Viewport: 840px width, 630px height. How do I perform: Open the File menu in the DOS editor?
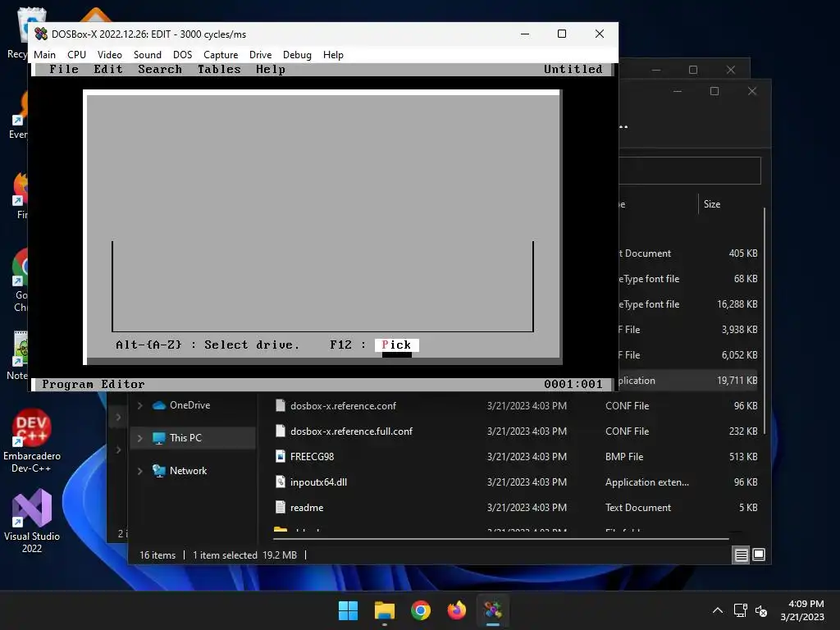click(64, 69)
